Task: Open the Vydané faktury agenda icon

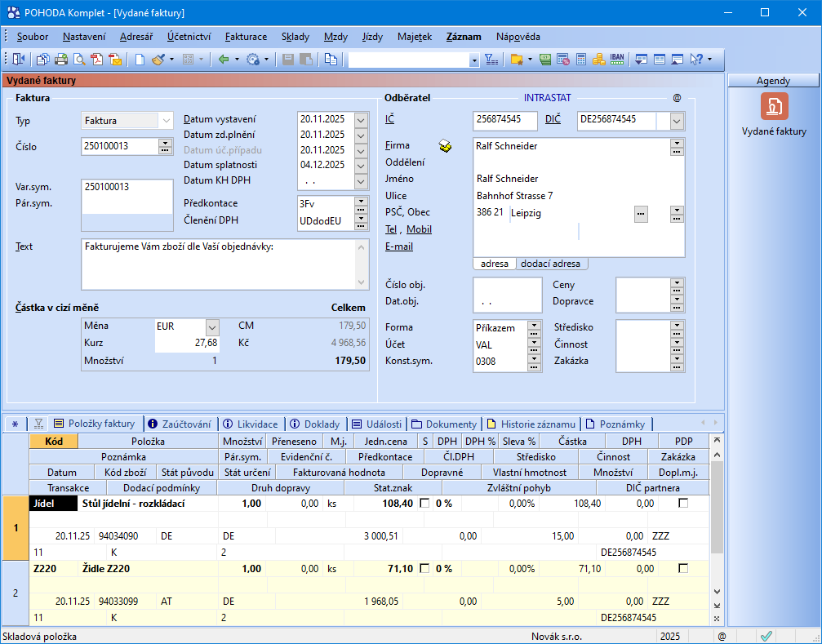Action: coord(775,106)
